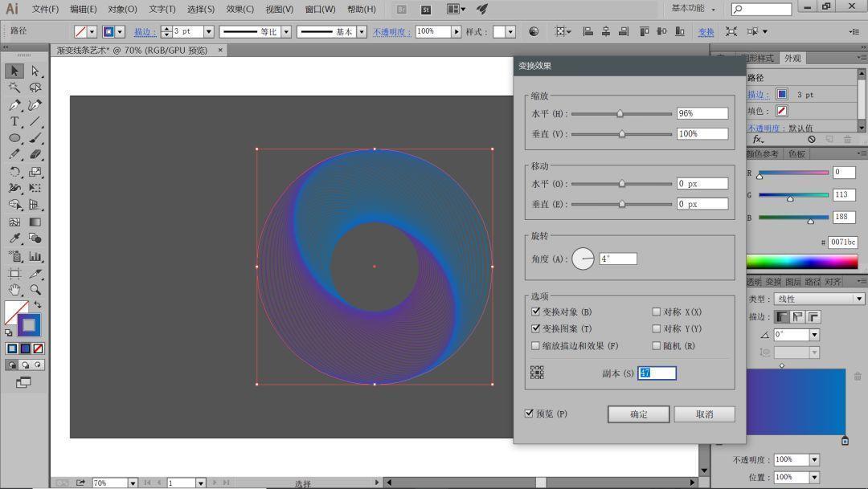
Task: Toggle the 预览 checkbox off
Action: click(528, 413)
